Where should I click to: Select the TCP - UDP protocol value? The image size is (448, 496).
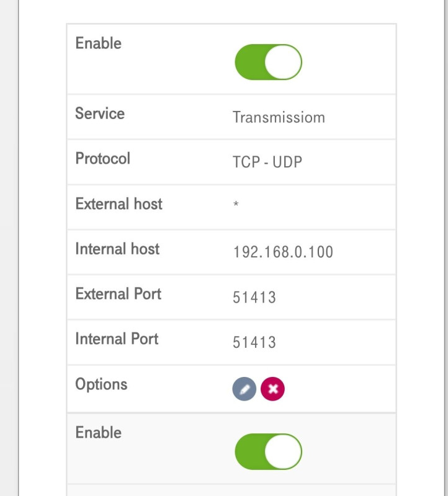(267, 162)
